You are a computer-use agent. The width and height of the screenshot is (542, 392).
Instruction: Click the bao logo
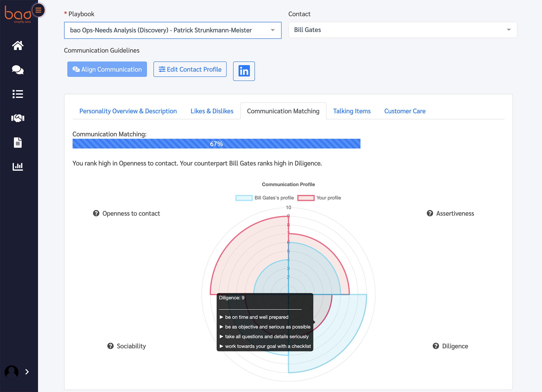click(18, 14)
